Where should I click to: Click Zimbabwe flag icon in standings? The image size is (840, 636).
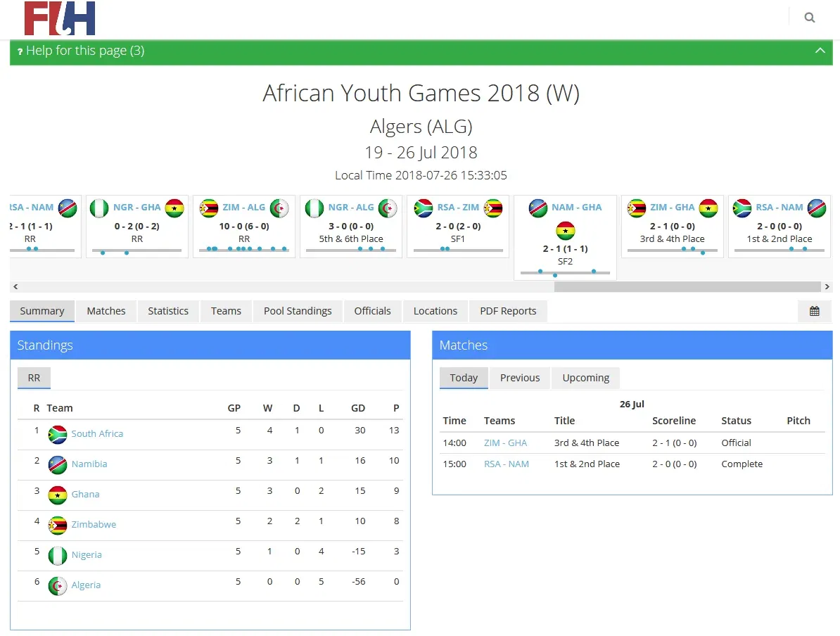(x=58, y=525)
